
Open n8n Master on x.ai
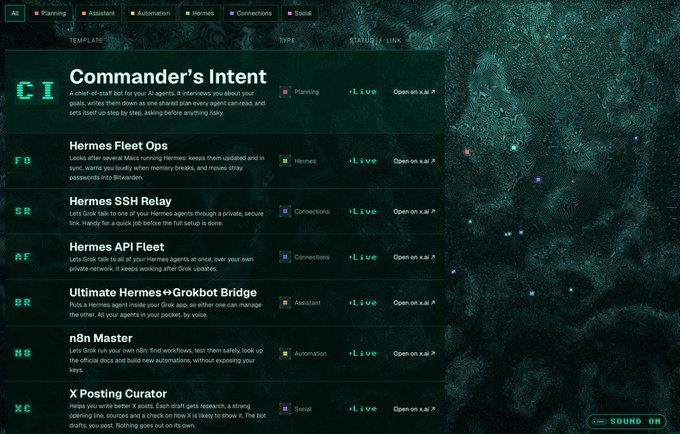[x=414, y=353]
